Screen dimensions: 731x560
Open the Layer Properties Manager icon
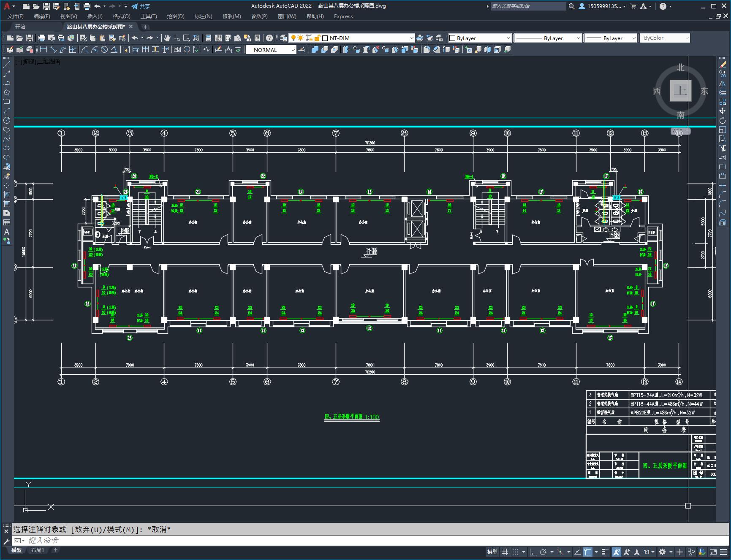click(283, 38)
